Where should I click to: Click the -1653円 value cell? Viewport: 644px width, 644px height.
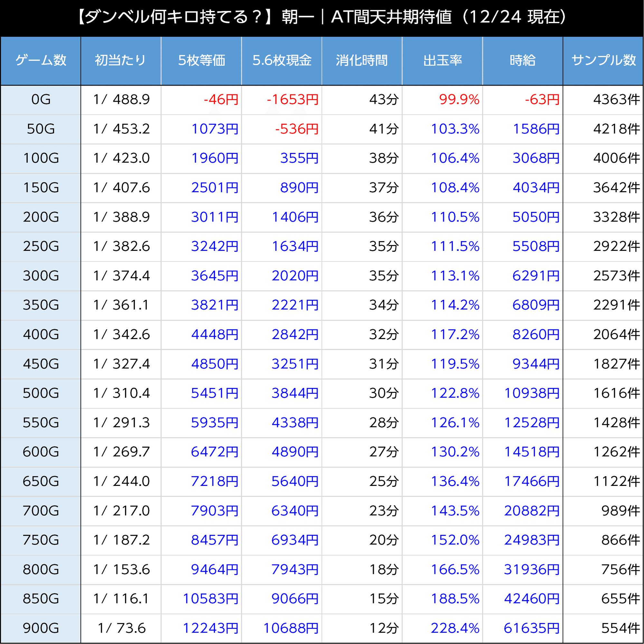(x=282, y=100)
